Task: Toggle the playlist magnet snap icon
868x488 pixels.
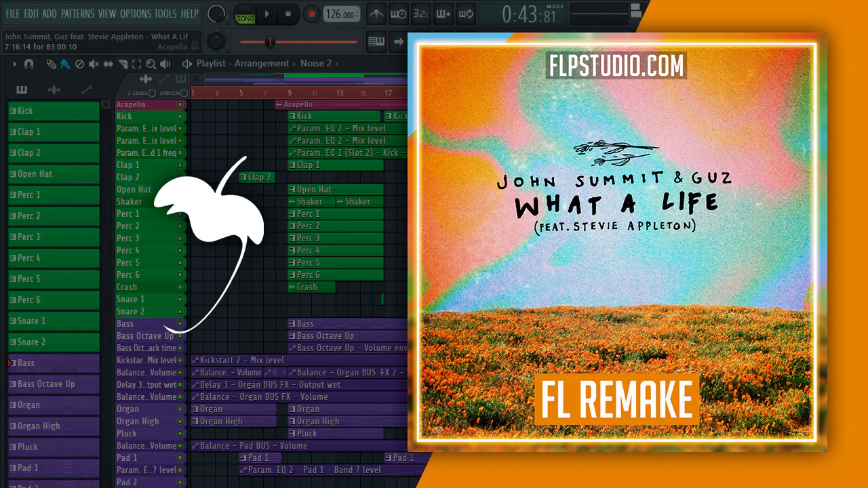Action: [28, 64]
